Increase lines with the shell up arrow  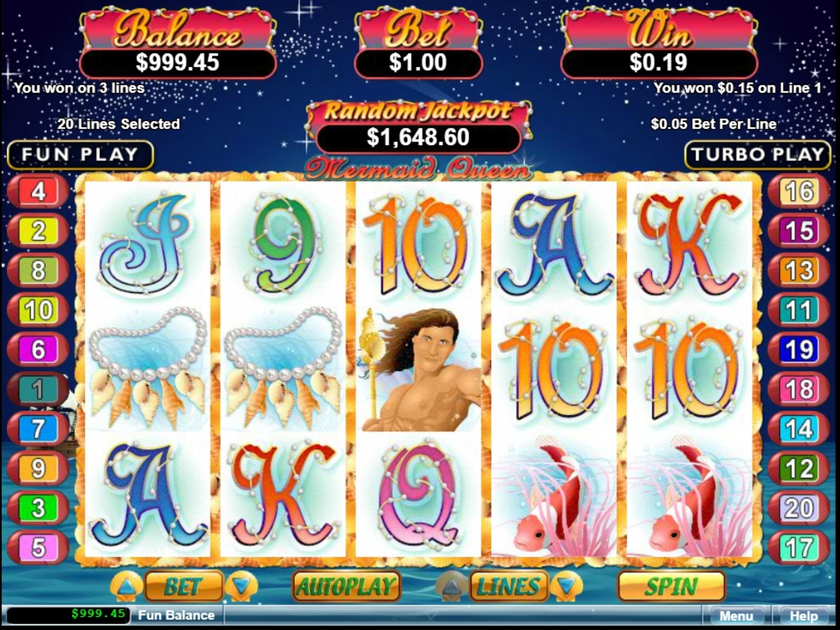[451, 587]
